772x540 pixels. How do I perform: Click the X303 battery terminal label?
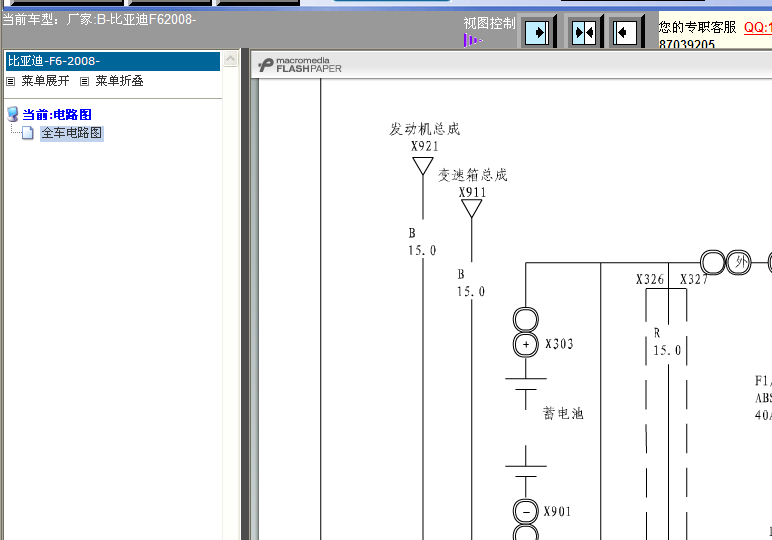[559, 344]
